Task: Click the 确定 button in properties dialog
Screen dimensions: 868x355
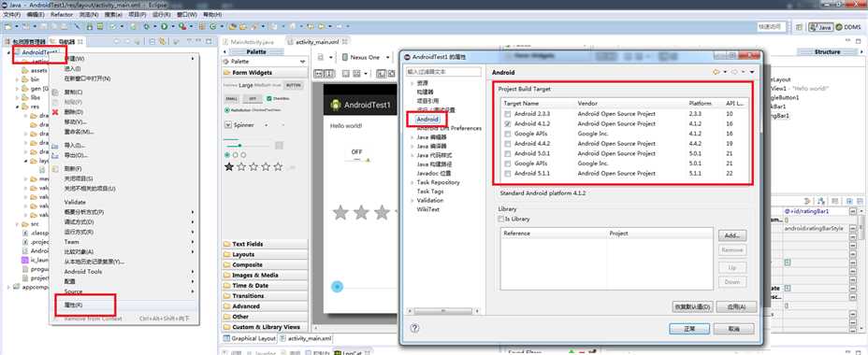Action: [689, 329]
